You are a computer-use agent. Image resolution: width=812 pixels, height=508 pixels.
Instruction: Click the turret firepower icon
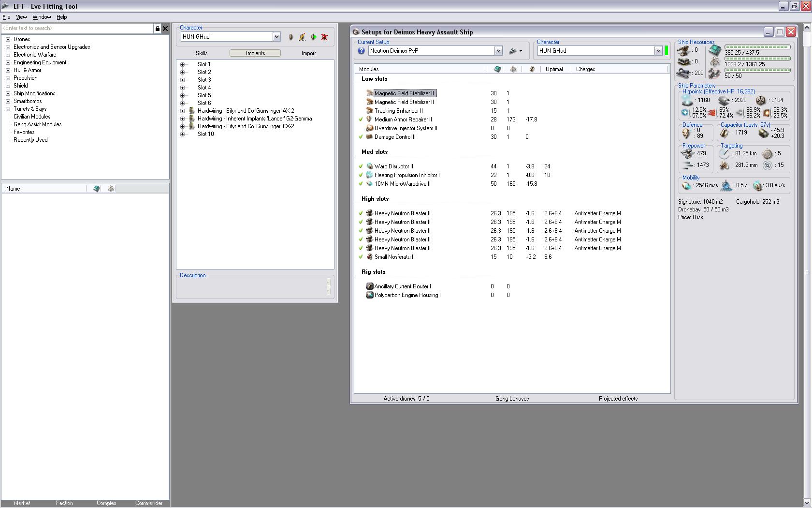pyautogui.click(x=687, y=154)
